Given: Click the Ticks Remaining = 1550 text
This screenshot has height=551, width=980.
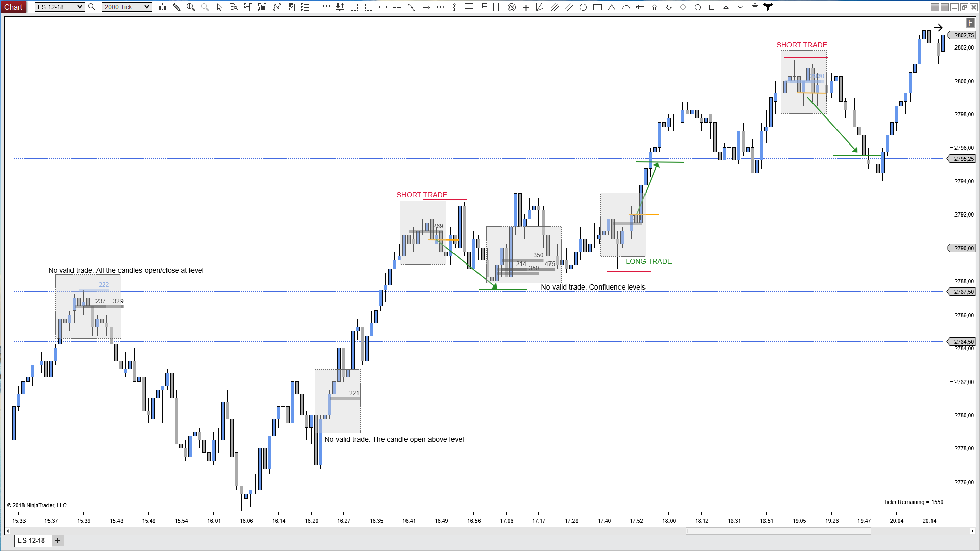Looking at the screenshot, I should (x=913, y=502).
